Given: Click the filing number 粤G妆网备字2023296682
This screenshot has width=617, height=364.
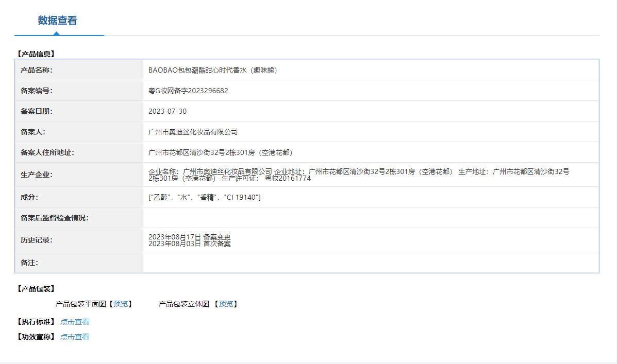Looking at the screenshot, I should [x=188, y=91].
